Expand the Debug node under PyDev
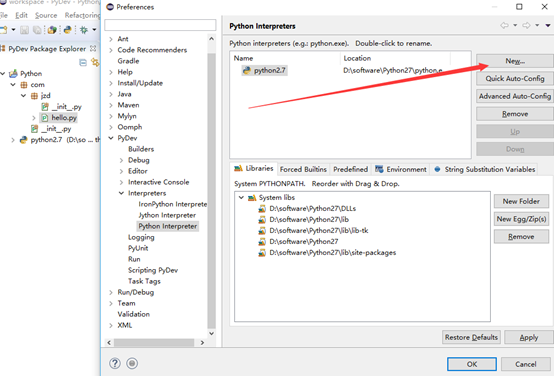 coord(121,160)
